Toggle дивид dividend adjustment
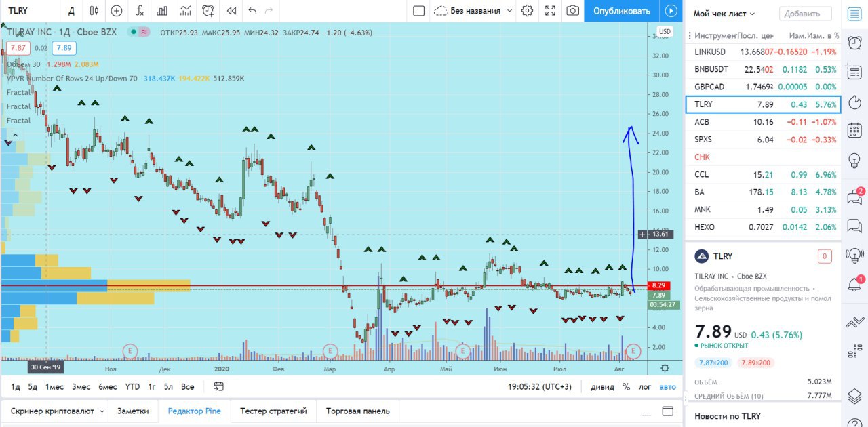The width and height of the screenshot is (868, 427). [x=603, y=387]
